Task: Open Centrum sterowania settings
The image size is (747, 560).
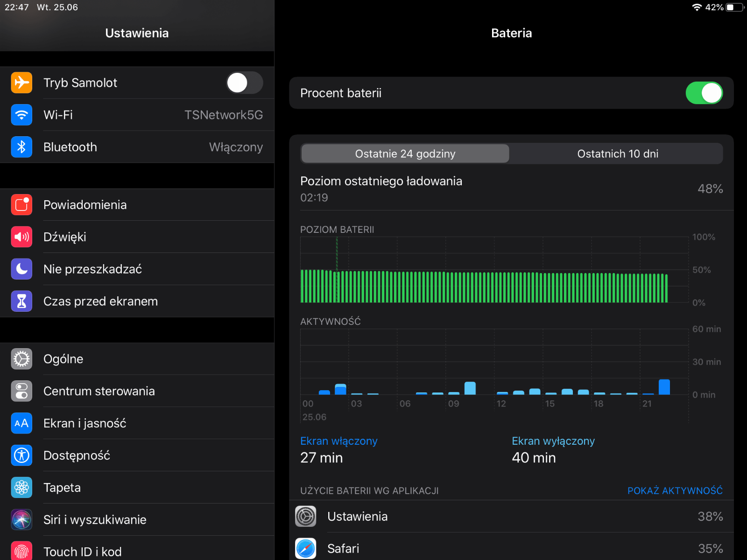Action: coord(99,391)
